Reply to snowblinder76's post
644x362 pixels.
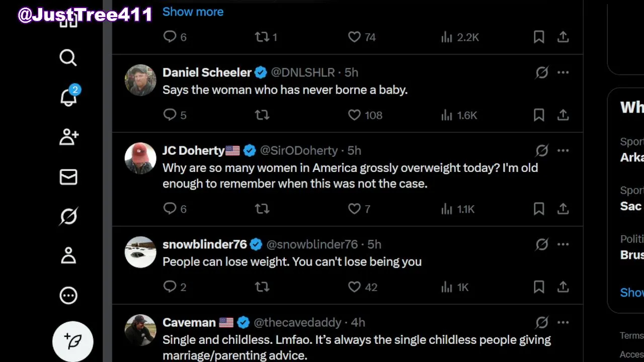[x=170, y=287]
